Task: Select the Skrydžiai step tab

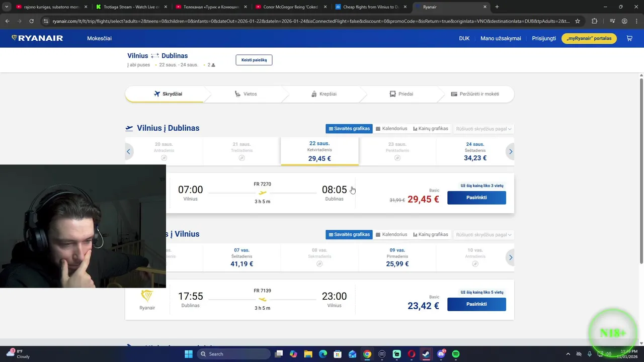Action: pos(168,94)
